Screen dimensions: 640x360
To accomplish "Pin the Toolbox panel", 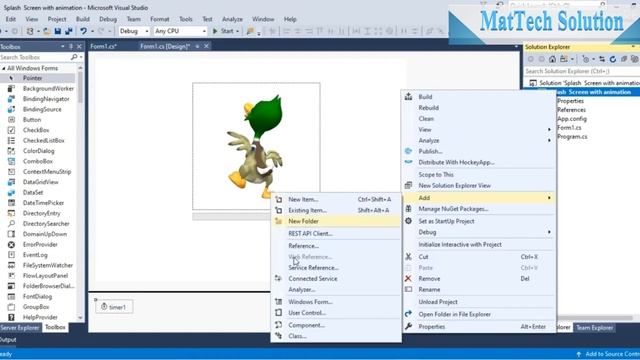I will (x=71, y=47).
